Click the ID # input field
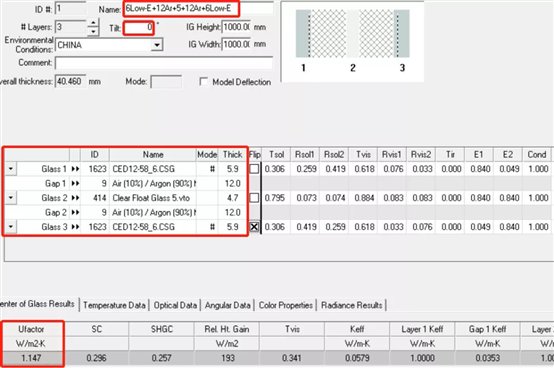This screenshot has height=368, width=554. click(x=70, y=8)
